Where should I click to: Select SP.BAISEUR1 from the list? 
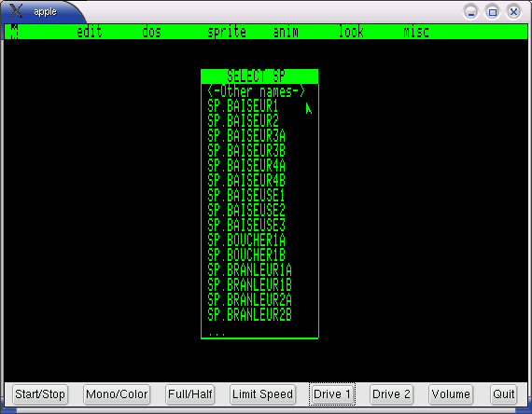click(x=243, y=106)
